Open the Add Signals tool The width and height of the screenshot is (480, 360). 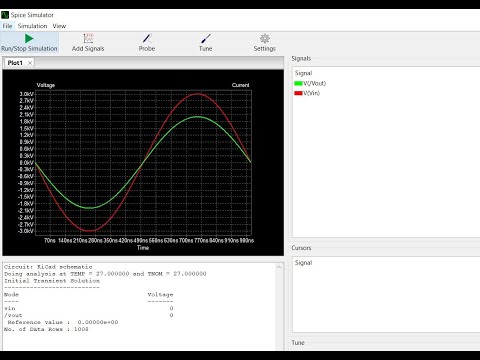click(x=88, y=43)
